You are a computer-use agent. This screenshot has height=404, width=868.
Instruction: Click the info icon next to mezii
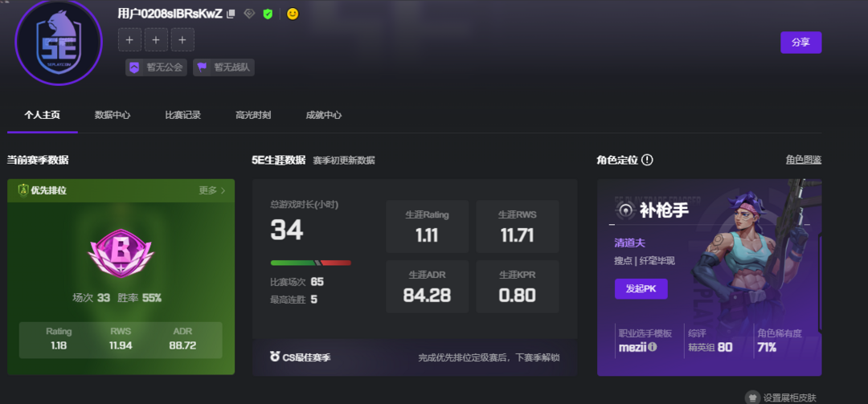pyautogui.click(x=653, y=347)
